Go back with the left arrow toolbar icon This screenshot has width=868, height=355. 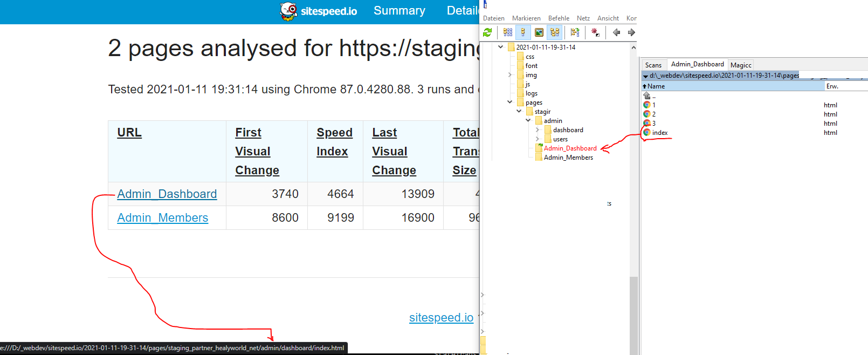pyautogui.click(x=616, y=32)
